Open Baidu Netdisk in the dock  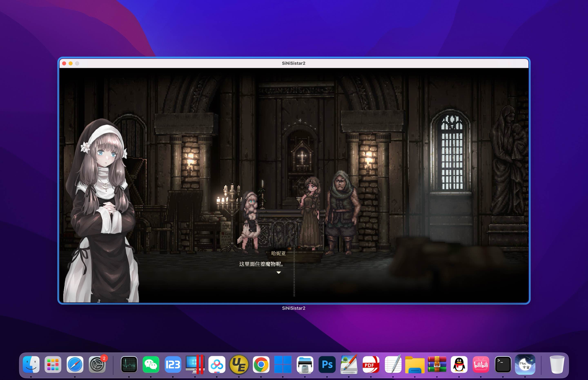pos(217,364)
